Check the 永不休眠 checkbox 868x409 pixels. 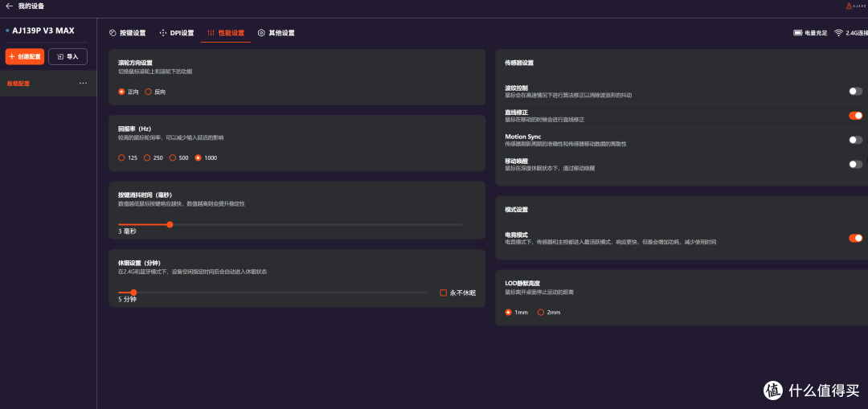click(x=444, y=292)
